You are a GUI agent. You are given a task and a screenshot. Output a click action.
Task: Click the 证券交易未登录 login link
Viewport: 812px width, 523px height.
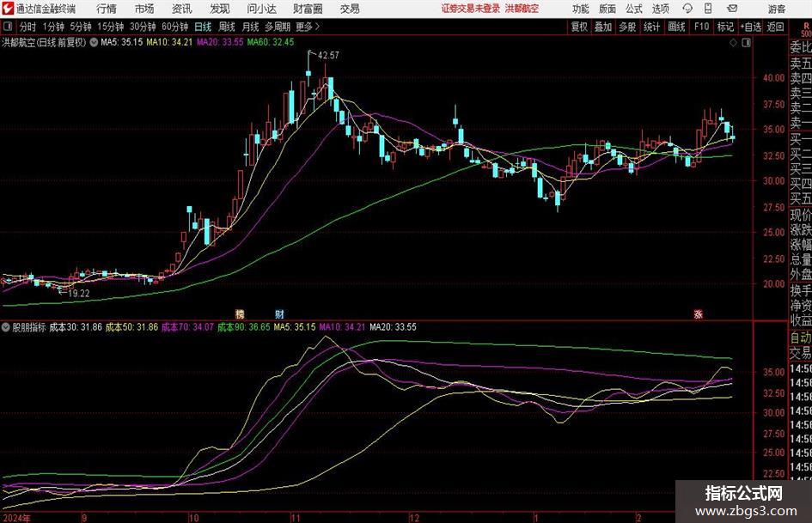pos(471,9)
